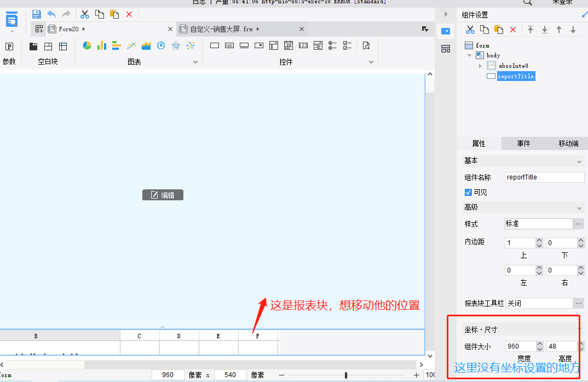
Task: Add the date calendar widget
Action: (289, 46)
